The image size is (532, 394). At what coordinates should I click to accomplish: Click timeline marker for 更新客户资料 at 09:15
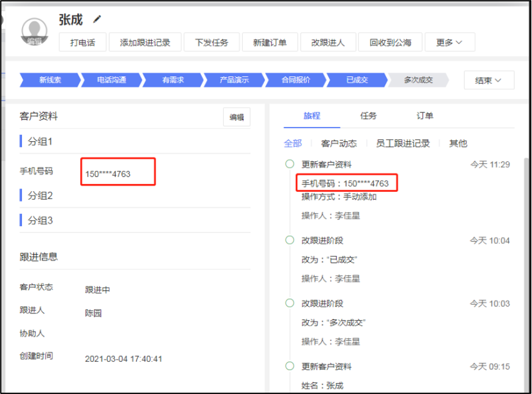pyautogui.click(x=290, y=366)
